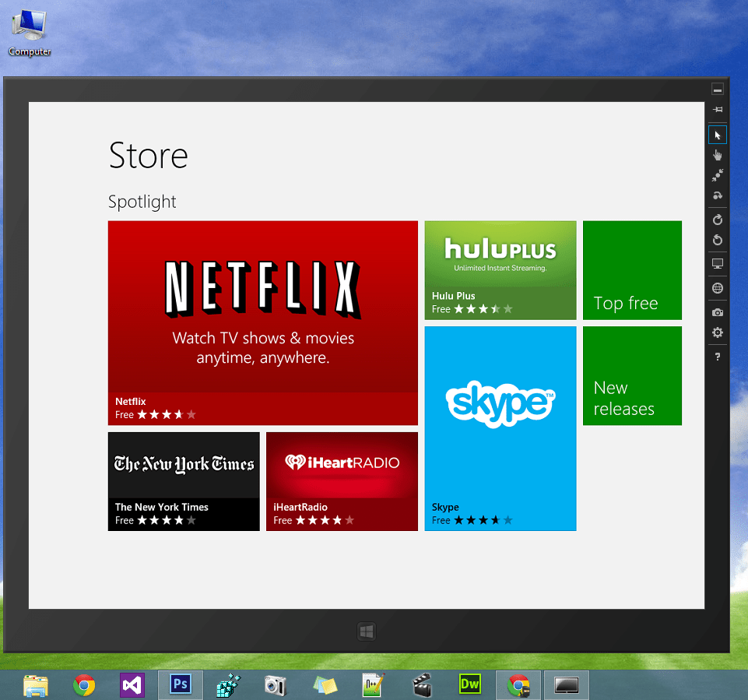The width and height of the screenshot is (748, 700).
Task: Switch to basic touch mode hand icon
Action: 718,155
